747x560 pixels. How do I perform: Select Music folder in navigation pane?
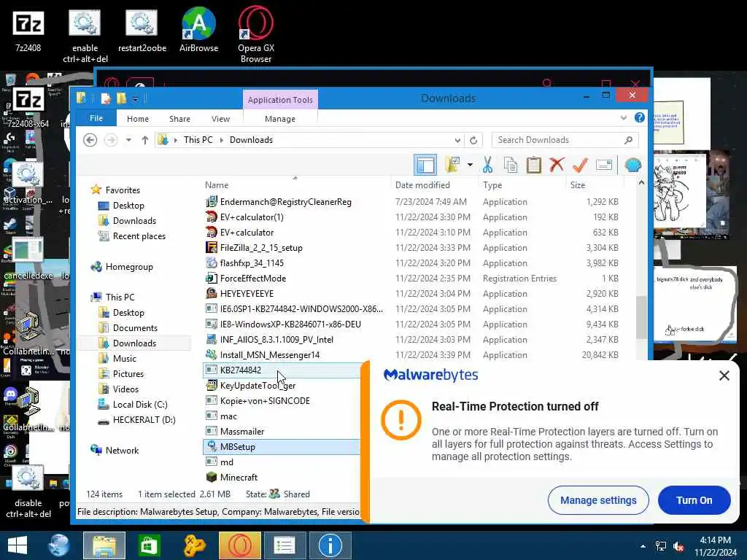tap(124, 359)
